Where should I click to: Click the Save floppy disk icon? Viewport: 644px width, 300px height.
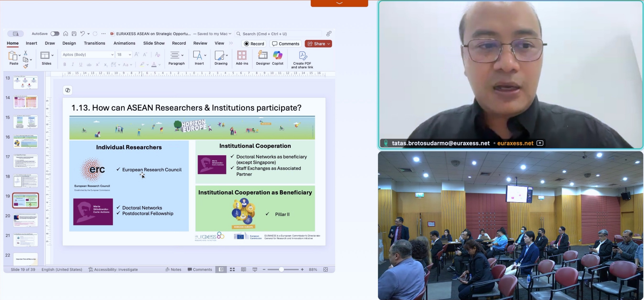point(74,34)
